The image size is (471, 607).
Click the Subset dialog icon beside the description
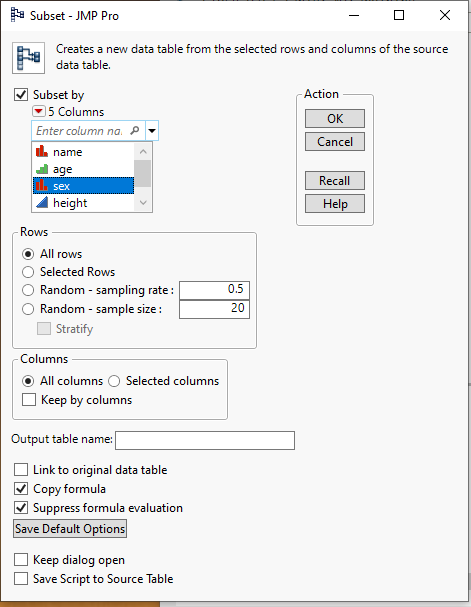(28, 58)
